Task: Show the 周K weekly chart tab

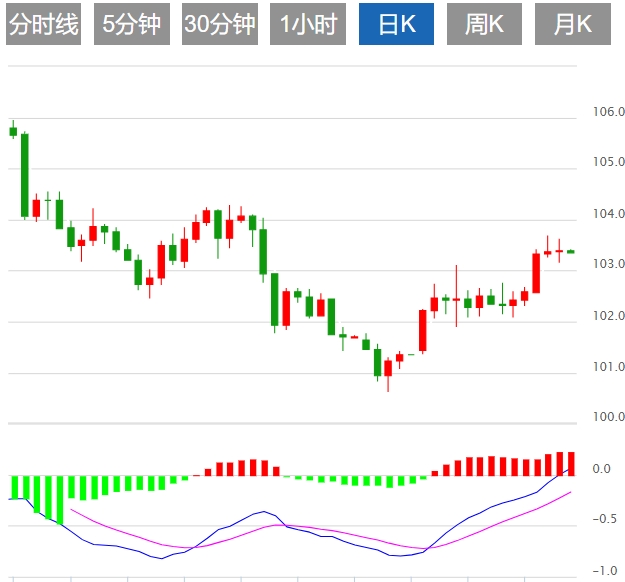Action: click(485, 25)
